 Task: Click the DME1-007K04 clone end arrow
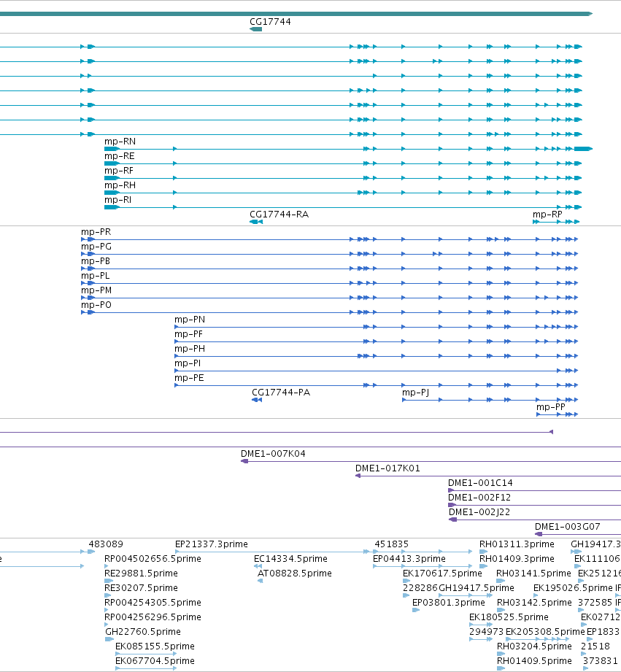(x=244, y=461)
